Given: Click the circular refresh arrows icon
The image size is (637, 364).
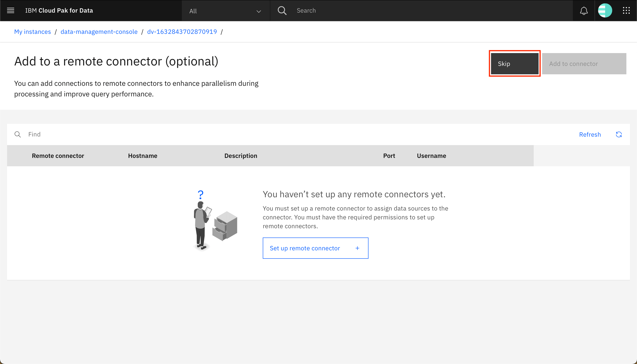Looking at the screenshot, I should 619,134.
